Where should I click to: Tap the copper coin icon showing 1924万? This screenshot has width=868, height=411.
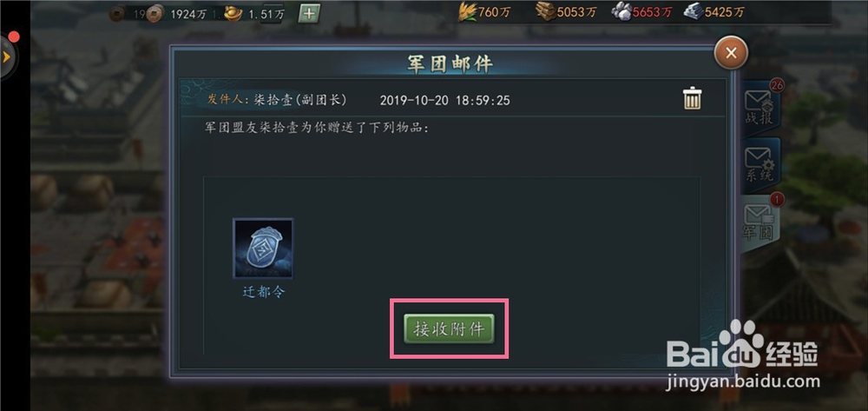point(155,13)
